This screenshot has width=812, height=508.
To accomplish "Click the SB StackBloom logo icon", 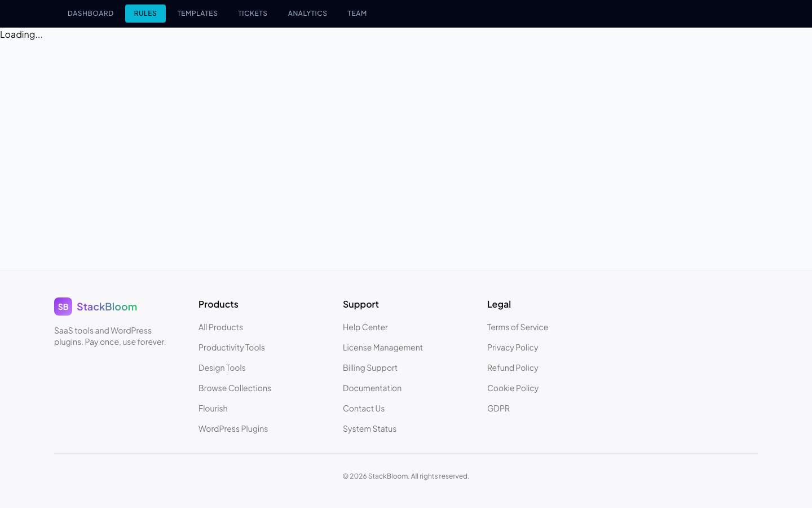I will [63, 306].
